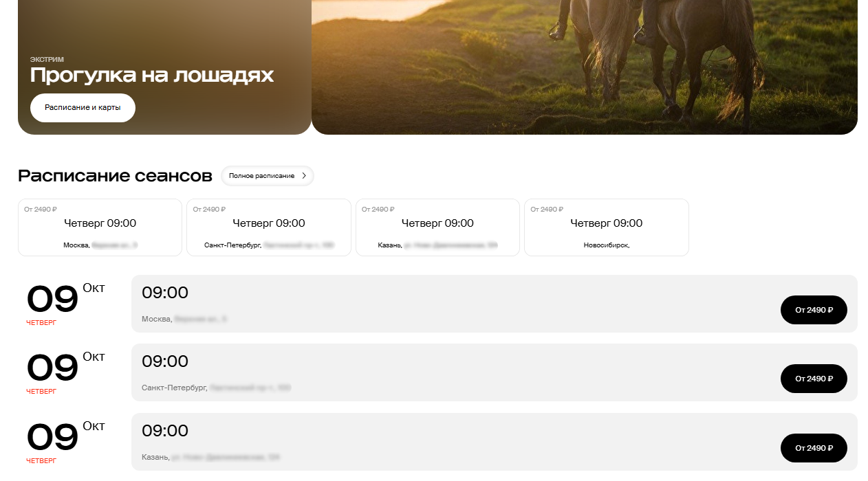
Task: Click the chevron arrow beside Полное расписание
Action: (x=304, y=176)
